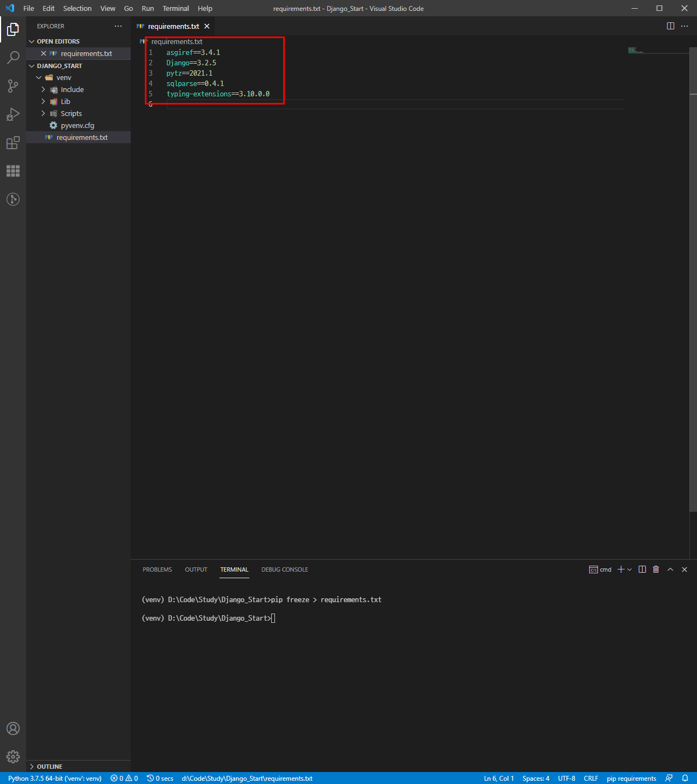Expand the Scripts folder
The width and height of the screenshot is (697, 784).
click(78, 113)
